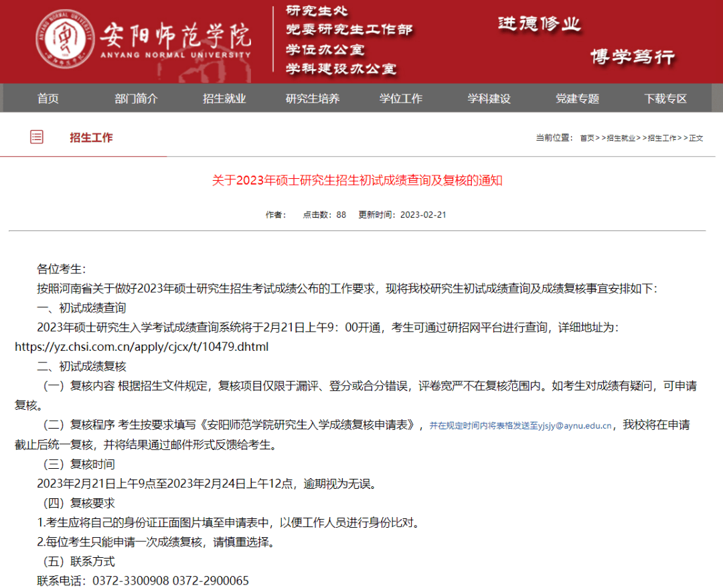Click the phone number 0372-3300908
This screenshot has width=723, height=588.
[x=131, y=581]
